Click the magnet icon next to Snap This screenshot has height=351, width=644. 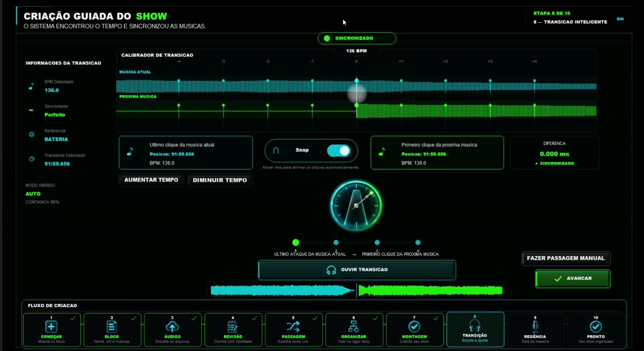tap(276, 150)
